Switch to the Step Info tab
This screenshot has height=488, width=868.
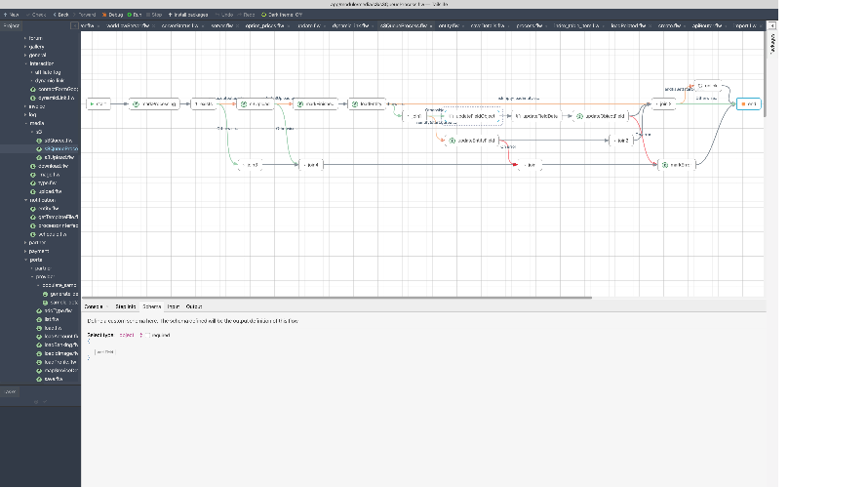125,306
